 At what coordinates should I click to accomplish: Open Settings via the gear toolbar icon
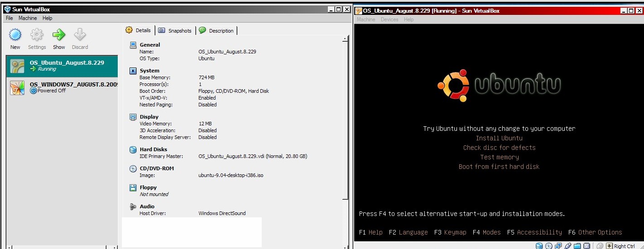(37, 35)
